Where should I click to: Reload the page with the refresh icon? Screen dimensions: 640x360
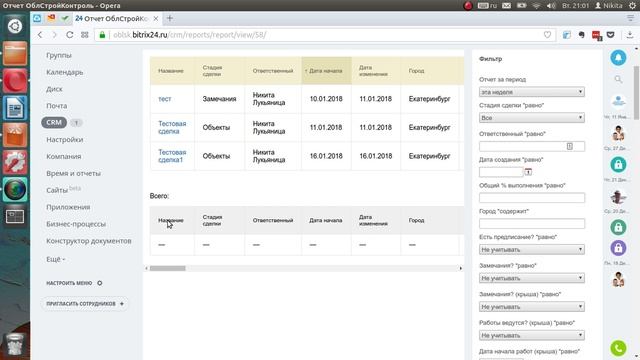69,35
